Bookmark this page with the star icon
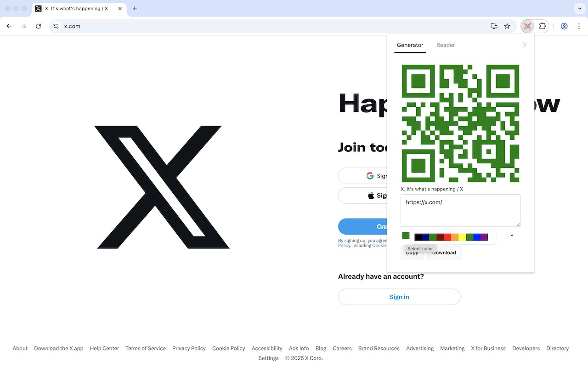588x368 pixels. (x=507, y=26)
